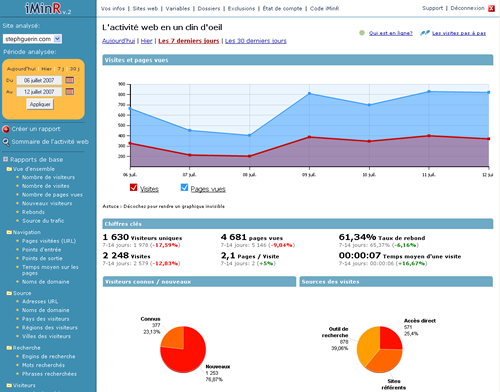Open Les visites pas à pas link
The image size is (500, 392).
pyautogui.click(x=459, y=33)
